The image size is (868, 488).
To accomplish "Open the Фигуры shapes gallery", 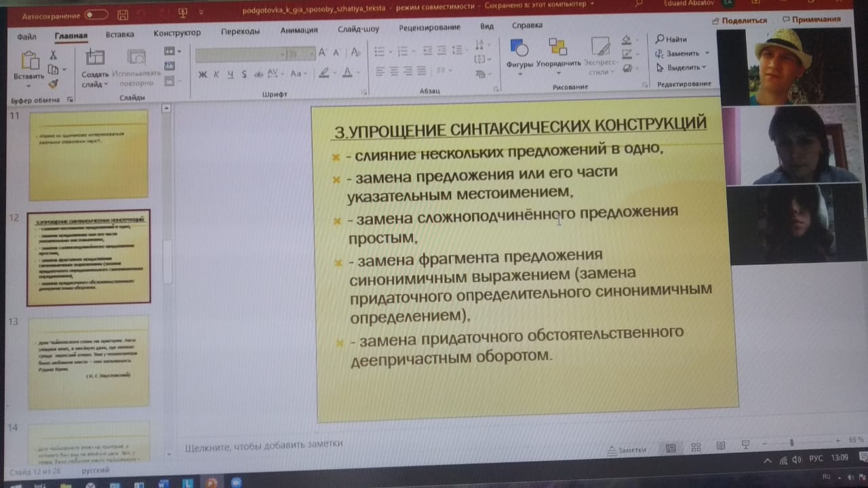I will 519,54.
